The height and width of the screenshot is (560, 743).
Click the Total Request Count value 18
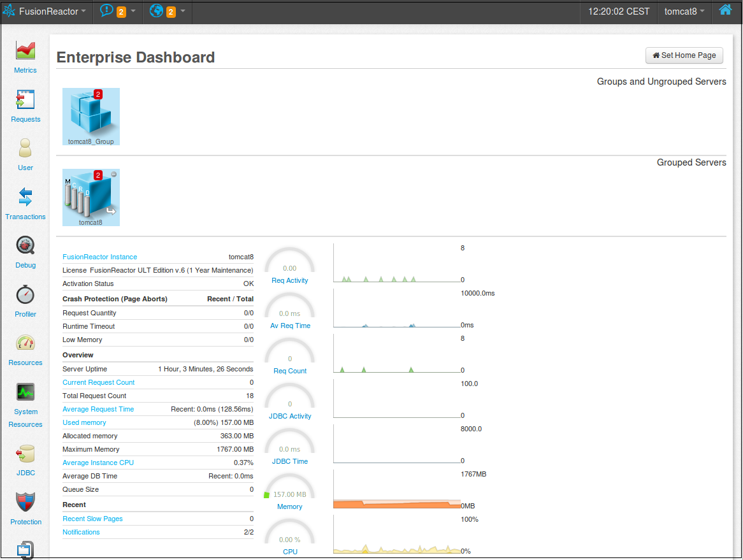tap(250, 396)
